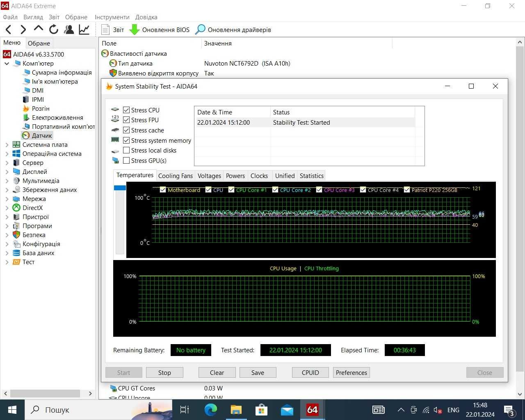The width and height of the screenshot is (525, 420).
Task: Expand Дисплей tree node
Action: (x=7, y=172)
